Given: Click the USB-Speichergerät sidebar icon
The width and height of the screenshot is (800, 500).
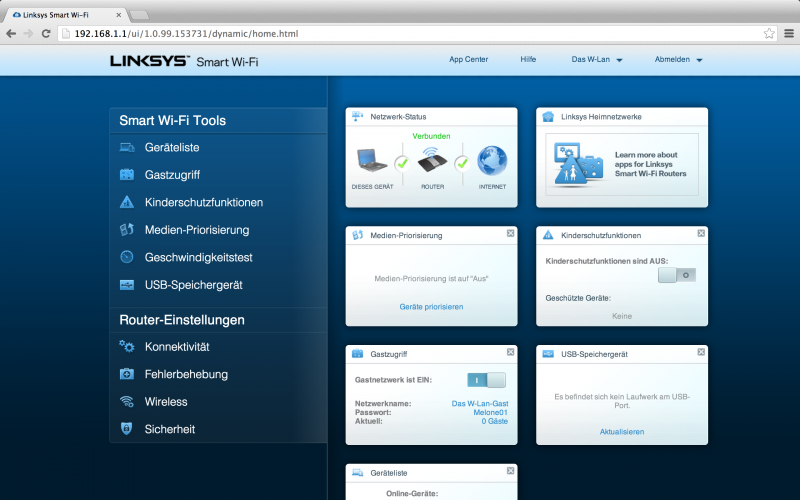Looking at the screenshot, I should 127,285.
